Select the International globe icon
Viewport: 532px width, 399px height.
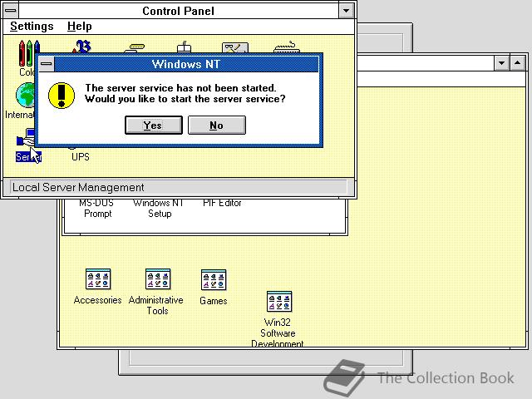click(26, 95)
